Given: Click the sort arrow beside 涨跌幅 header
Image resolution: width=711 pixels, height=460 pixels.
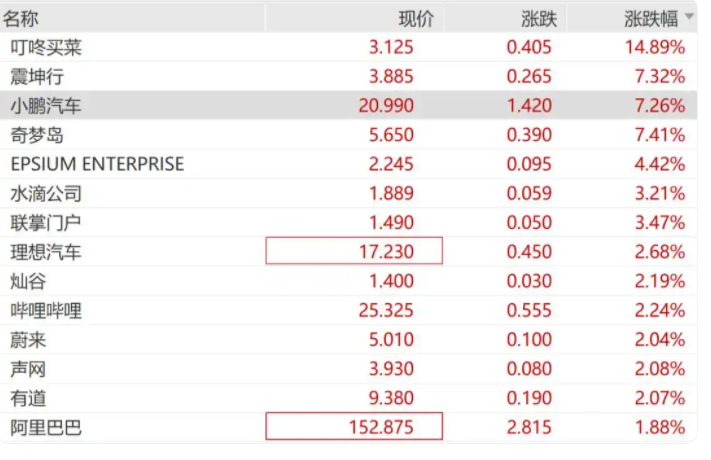Looking at the screenshot, I should pos(690,17).
